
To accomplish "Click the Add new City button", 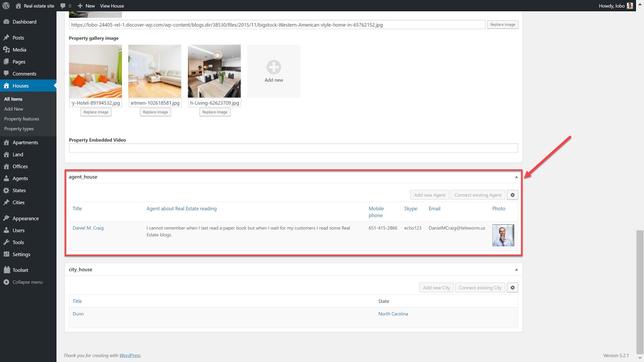I will (436, 288).
